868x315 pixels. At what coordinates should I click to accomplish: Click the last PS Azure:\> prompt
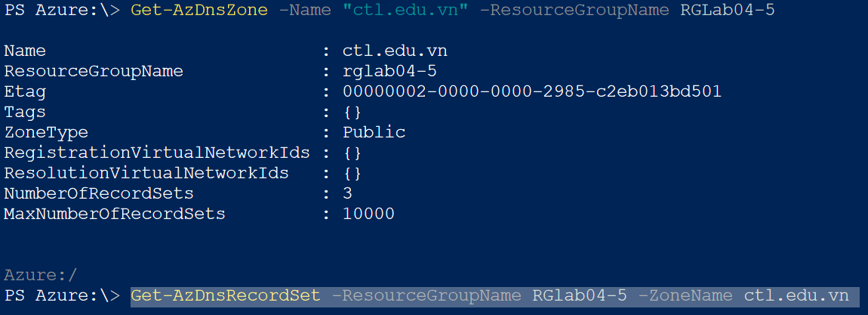pos(62,296)
